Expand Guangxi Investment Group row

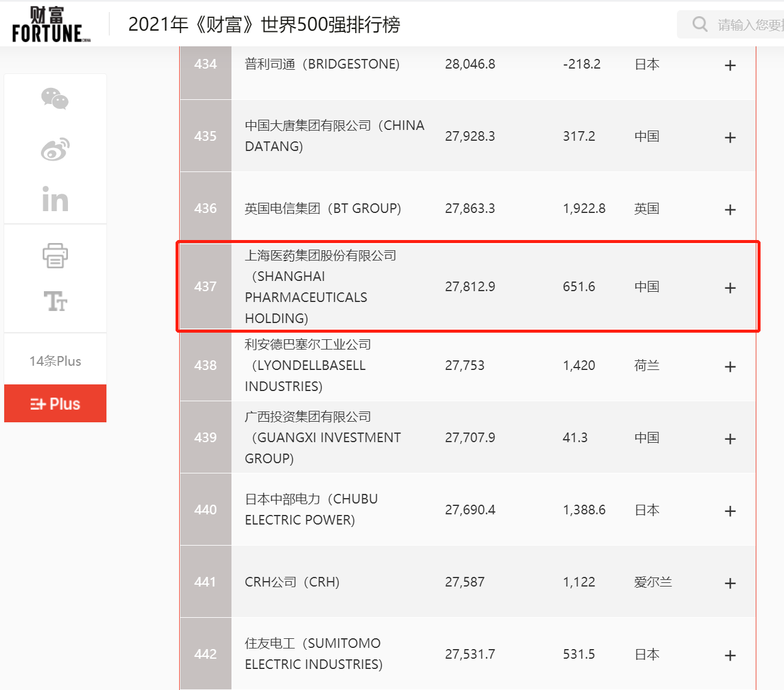(x=730, y=439)
